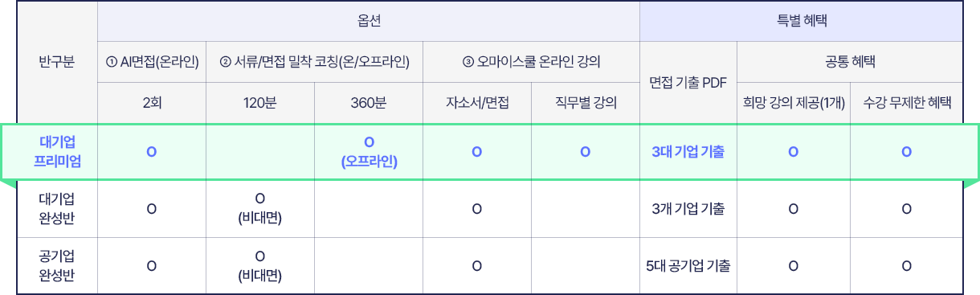
Task: Click the 옵션 header cell
Action: [369, 22]
